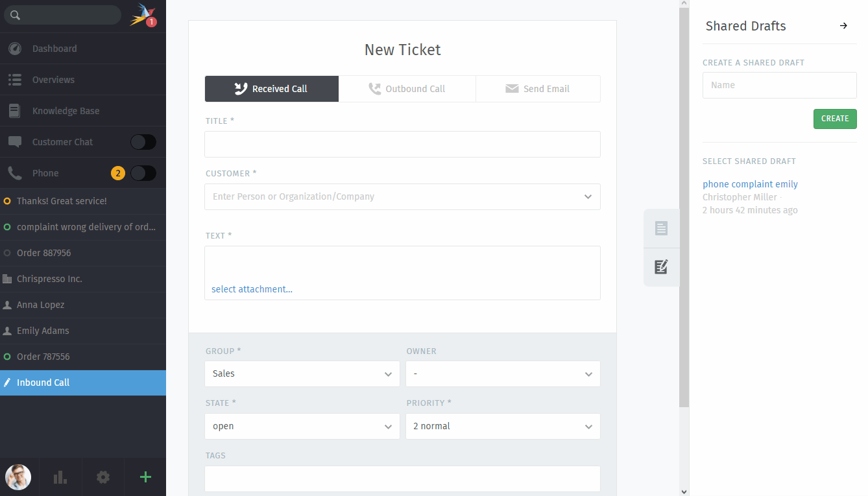Expand the Customer field dropdown arrow
868x496 pixels.
pyautogui.click(x=588, y=196)
